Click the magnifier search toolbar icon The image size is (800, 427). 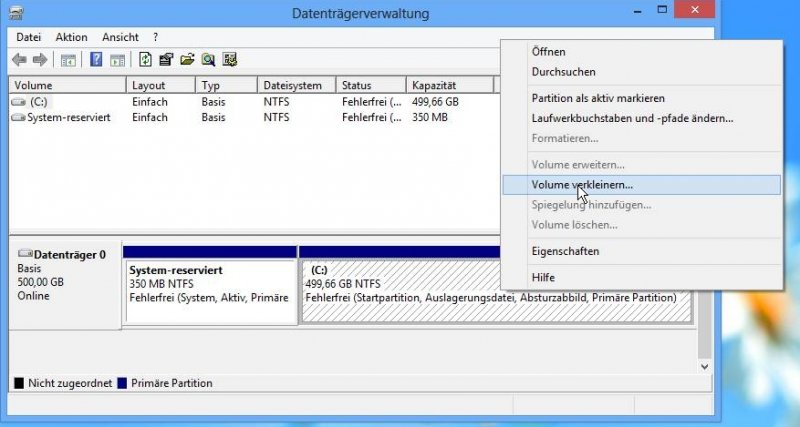coord(208,60)
